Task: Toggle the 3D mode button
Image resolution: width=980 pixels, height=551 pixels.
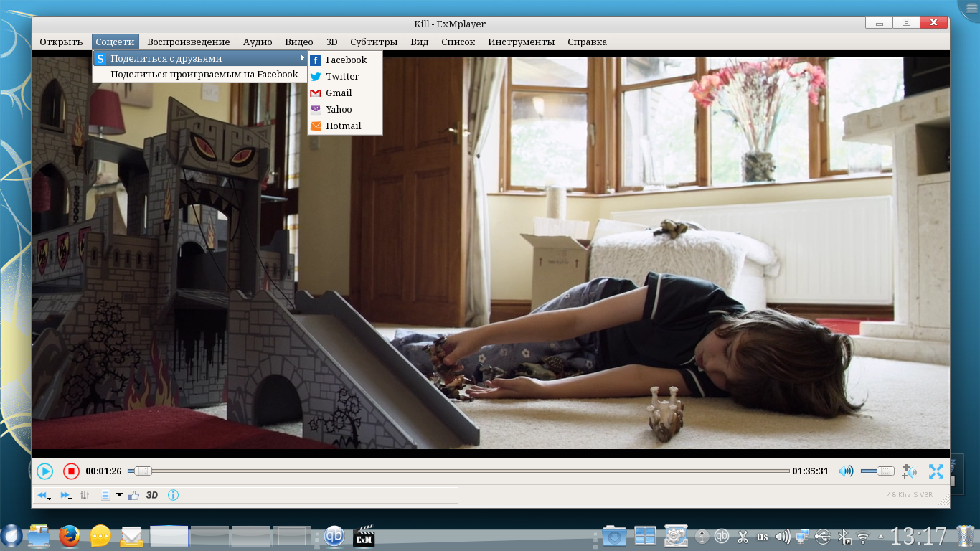Action: [152, 495]
